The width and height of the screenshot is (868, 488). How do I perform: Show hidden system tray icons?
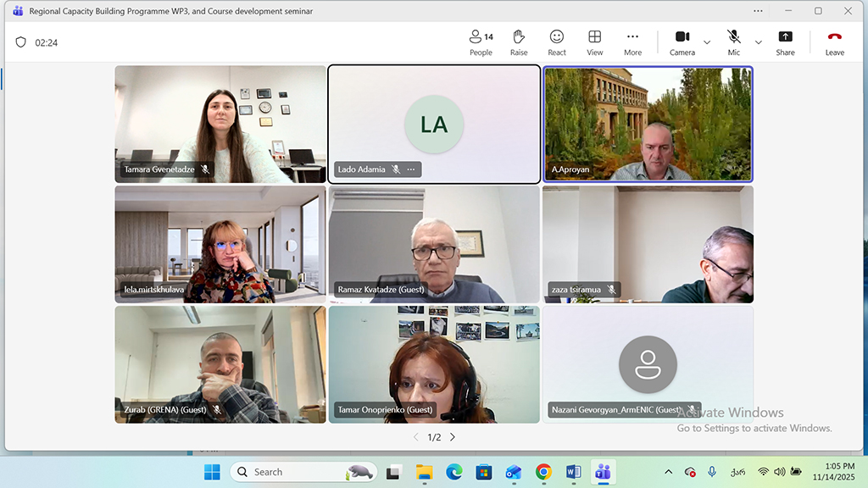click(668, 472)
